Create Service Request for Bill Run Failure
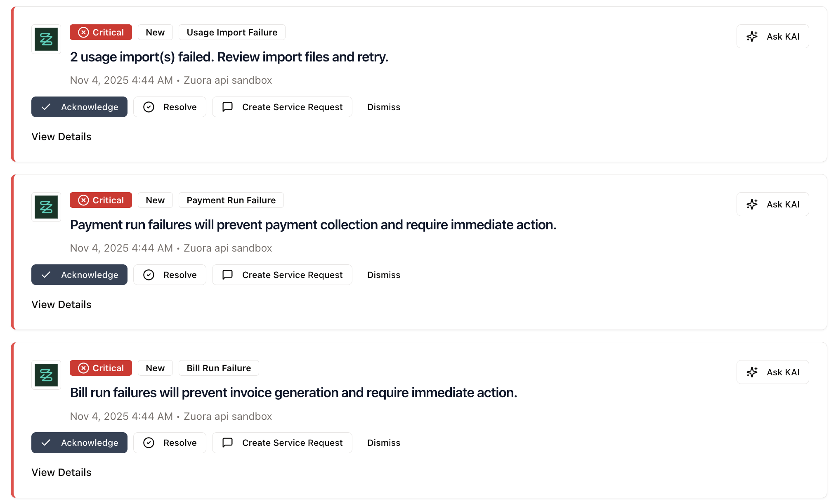 (282, 443)
